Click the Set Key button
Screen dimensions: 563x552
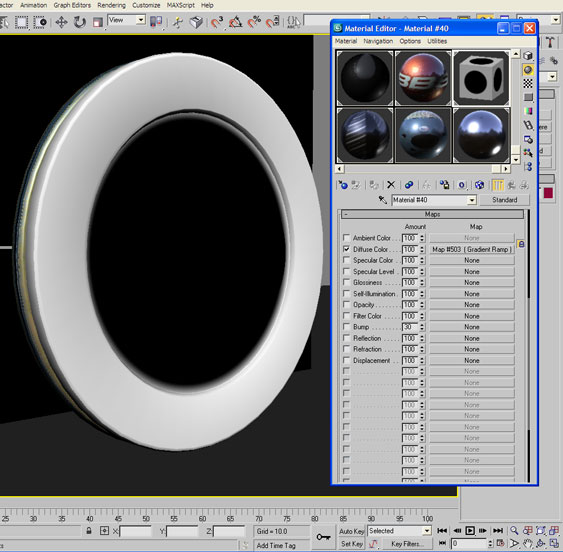pyautogui.click(x=352, y=544)
